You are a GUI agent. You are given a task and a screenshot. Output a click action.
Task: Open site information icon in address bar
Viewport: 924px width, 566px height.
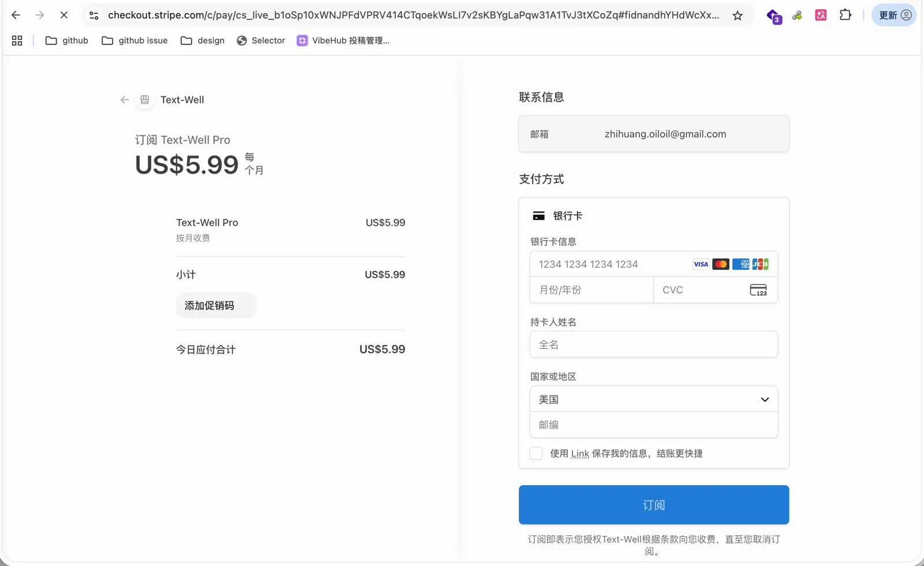click(94, 16)
